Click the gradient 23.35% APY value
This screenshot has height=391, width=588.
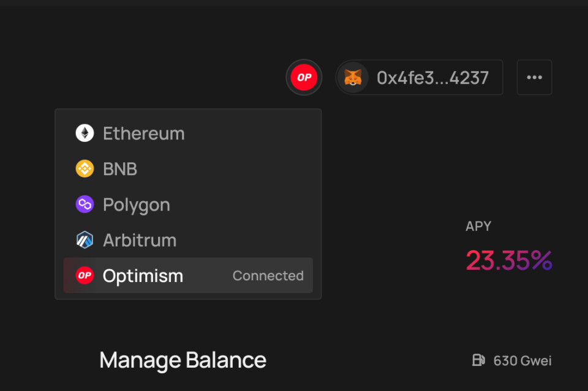point(509,259)
